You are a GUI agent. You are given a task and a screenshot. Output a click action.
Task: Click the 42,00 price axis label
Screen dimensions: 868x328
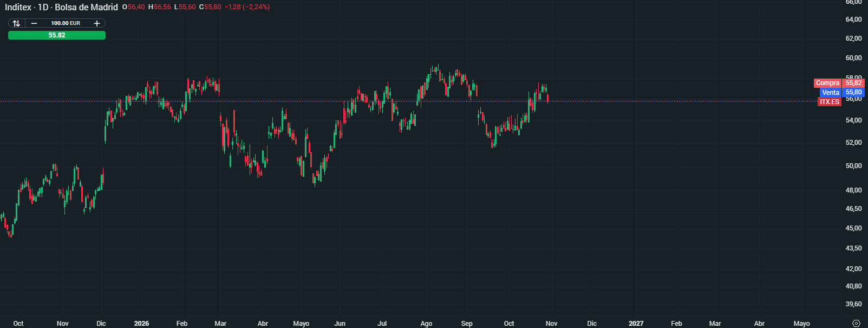854,269
